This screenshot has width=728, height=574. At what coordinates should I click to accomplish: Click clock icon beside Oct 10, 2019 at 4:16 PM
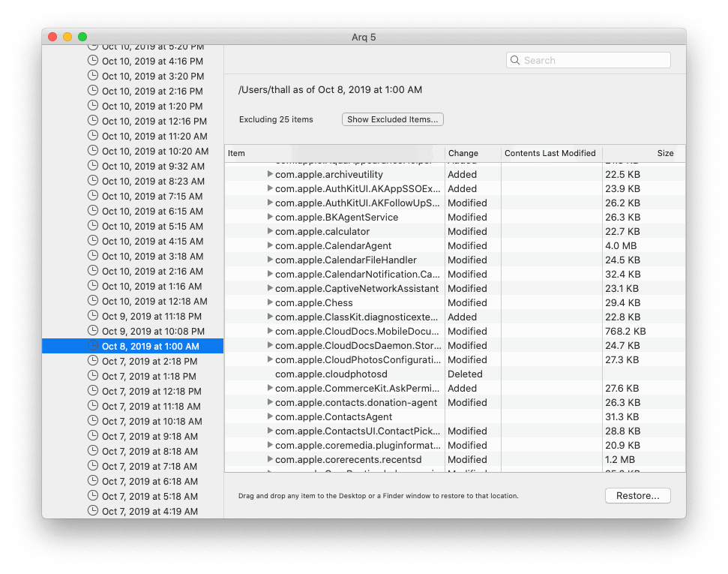point(93,61)
